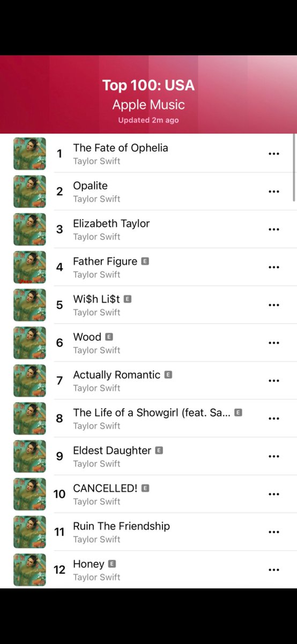
Task: Open more options for The Fate of Ophelia
Action: click(274, 153)
